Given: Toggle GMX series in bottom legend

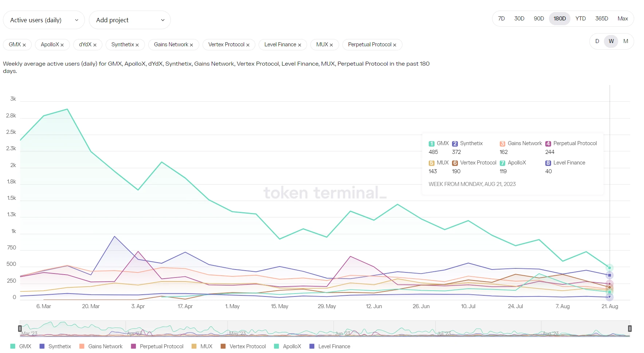Looking at the screenshot, I should point(21,346).
